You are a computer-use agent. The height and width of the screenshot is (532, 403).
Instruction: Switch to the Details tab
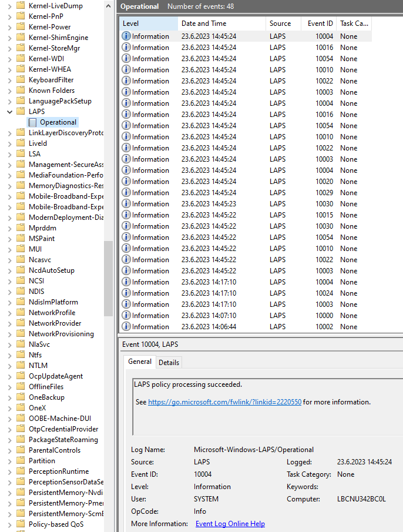click(169, 362)
